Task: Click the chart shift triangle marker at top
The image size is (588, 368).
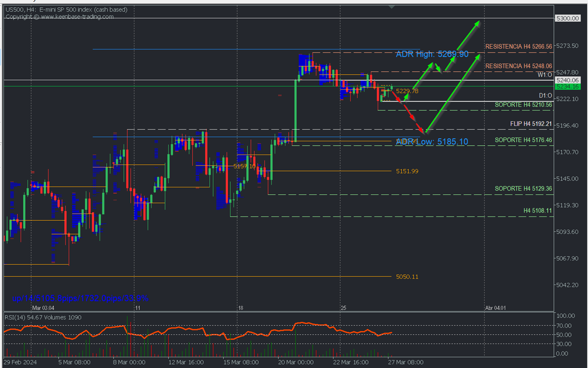Action: pyautogui.click(x=391, y=7)
